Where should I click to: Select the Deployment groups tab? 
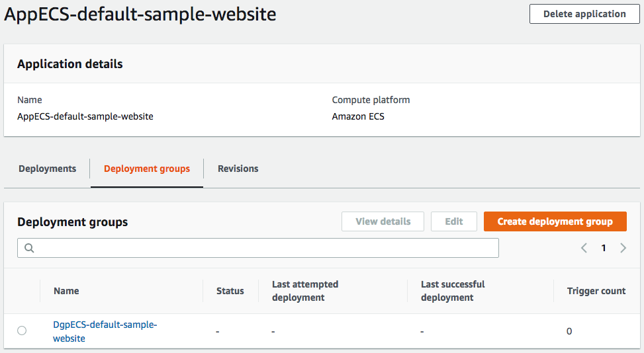pos(146,169)
